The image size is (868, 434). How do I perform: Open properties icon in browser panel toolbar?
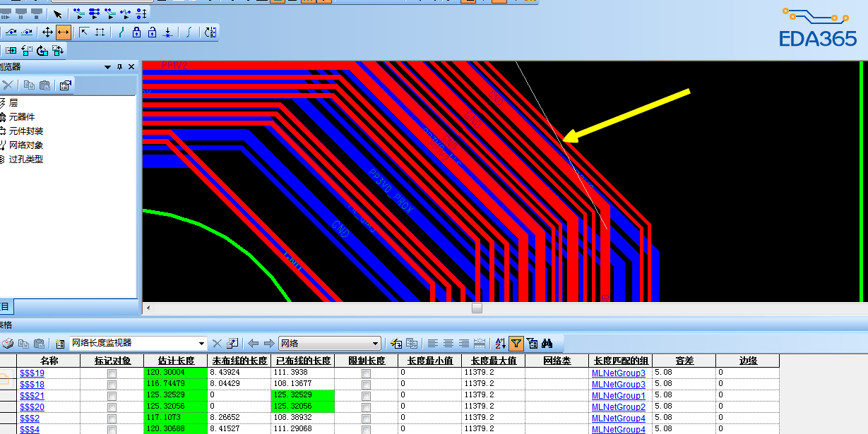point(65,85)
